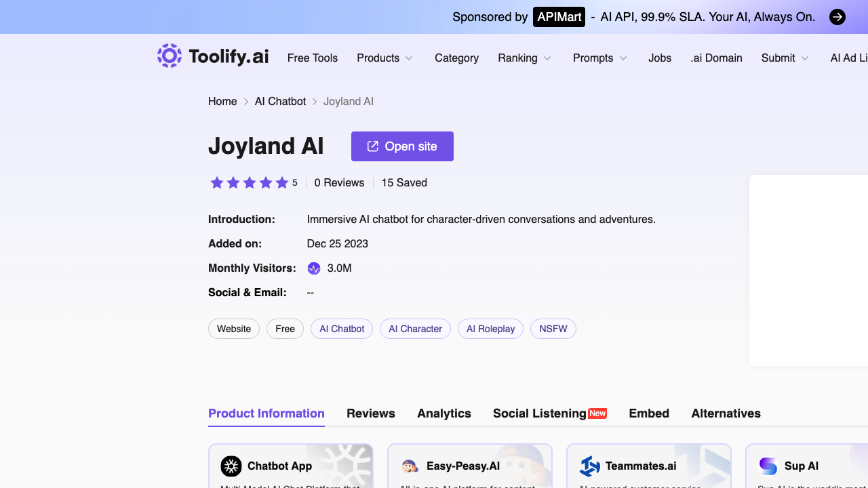This screenshot has width=868, height=488.
Task: Go to Home via breadcrumb
Action: 222,102
